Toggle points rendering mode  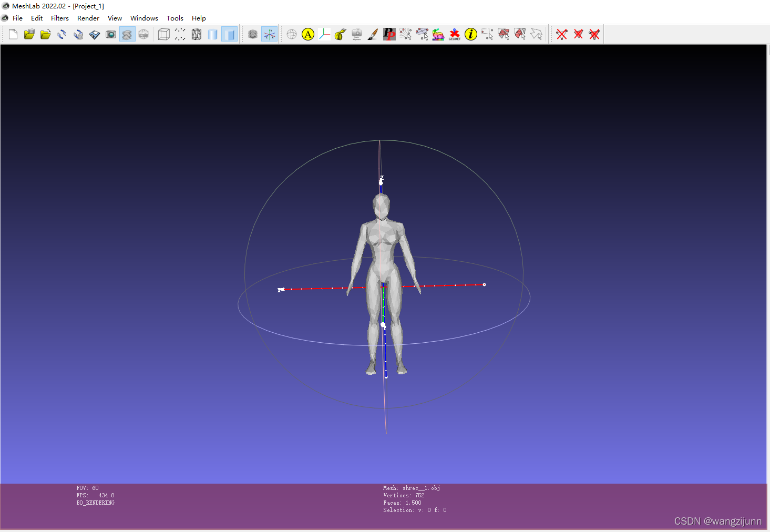(x=180, y=35)
